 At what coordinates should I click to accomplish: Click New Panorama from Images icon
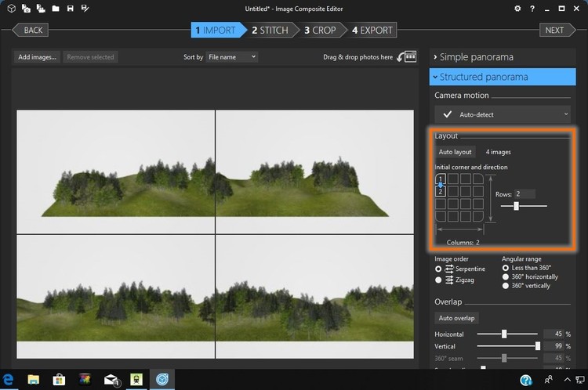point(26,9)
